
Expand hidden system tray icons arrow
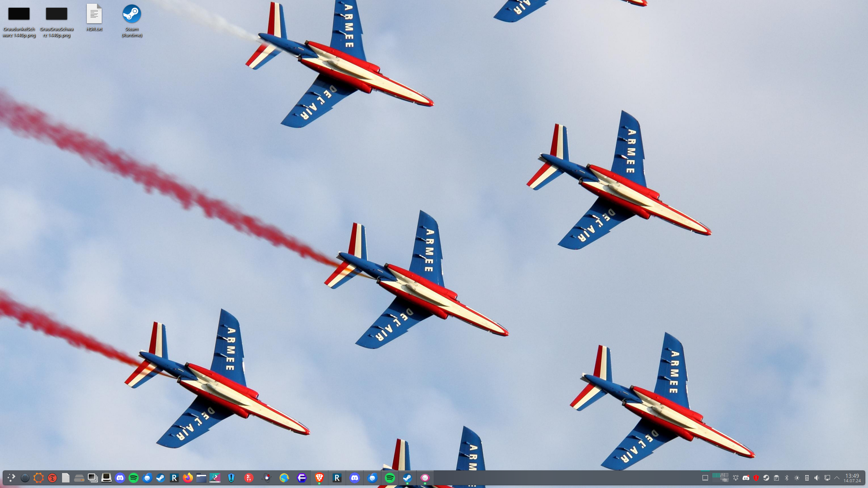pos(837,478)
